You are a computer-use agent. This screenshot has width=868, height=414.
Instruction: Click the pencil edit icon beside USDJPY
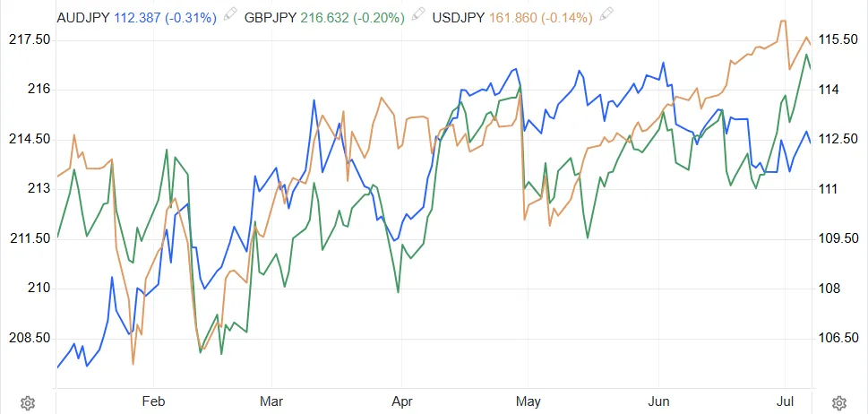tap(606, 15)
